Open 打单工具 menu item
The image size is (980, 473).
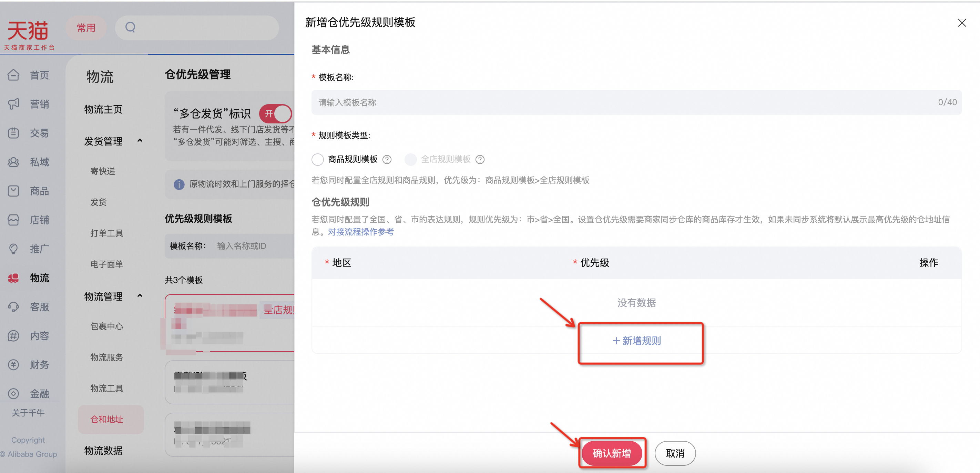click(x=107, y=233)
